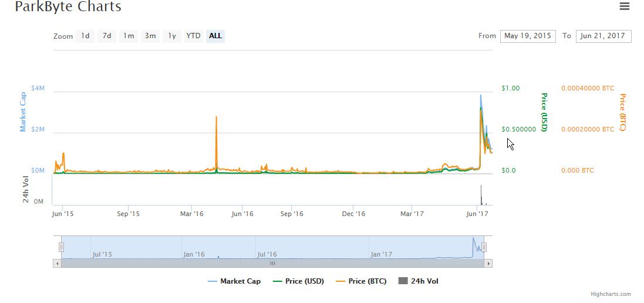
Task: Click the Price (BTC) vertical axis title
Action: pos(623,112)
